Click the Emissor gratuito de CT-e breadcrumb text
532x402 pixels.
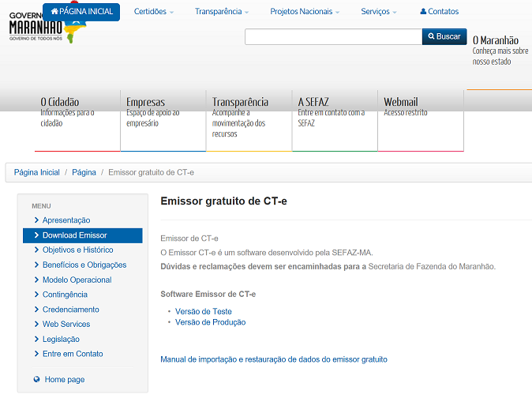pos(151,172)
